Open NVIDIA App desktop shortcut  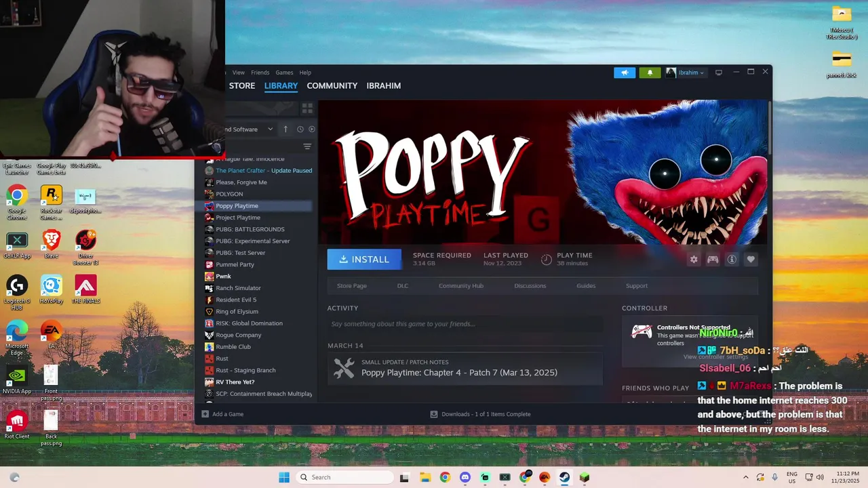coord(17,380)
